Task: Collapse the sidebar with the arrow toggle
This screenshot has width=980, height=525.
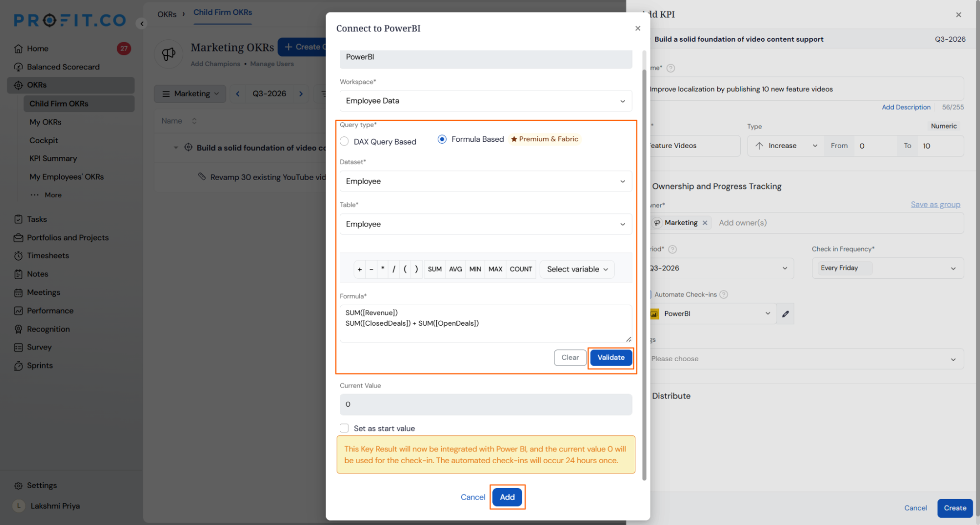Action: pos(142,23)
